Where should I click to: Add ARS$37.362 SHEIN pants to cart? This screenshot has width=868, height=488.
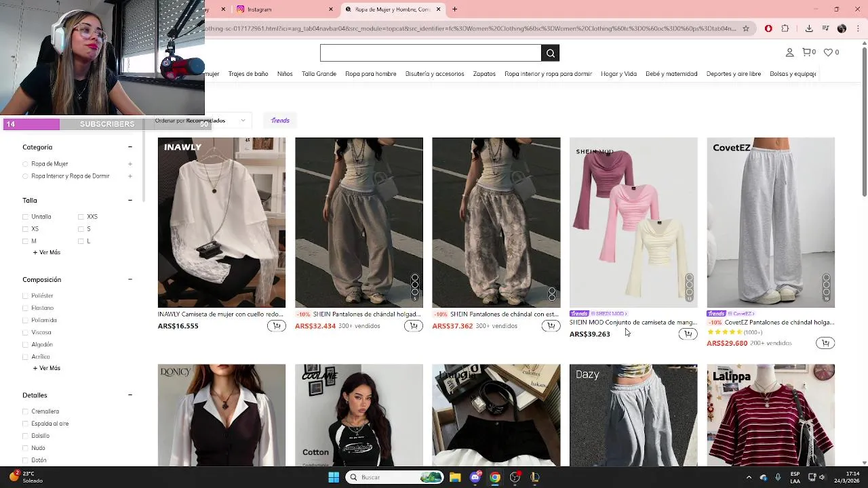[x=551, y=326]
